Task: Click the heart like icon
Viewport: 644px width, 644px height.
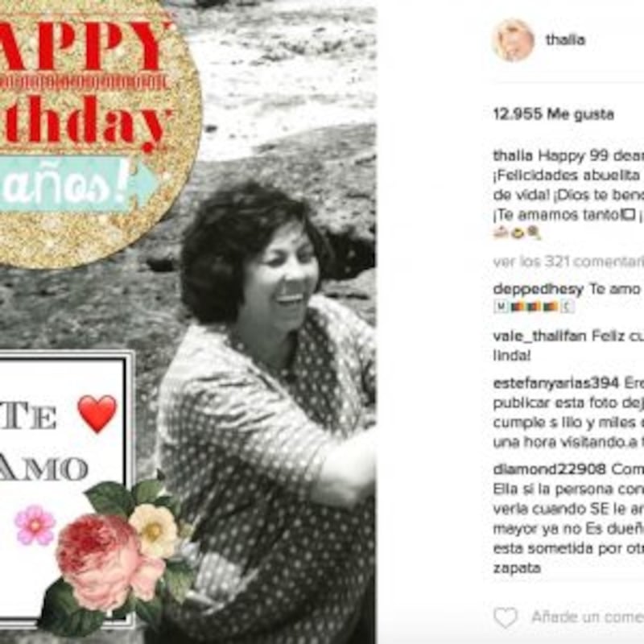Action: tap(506, 617)
